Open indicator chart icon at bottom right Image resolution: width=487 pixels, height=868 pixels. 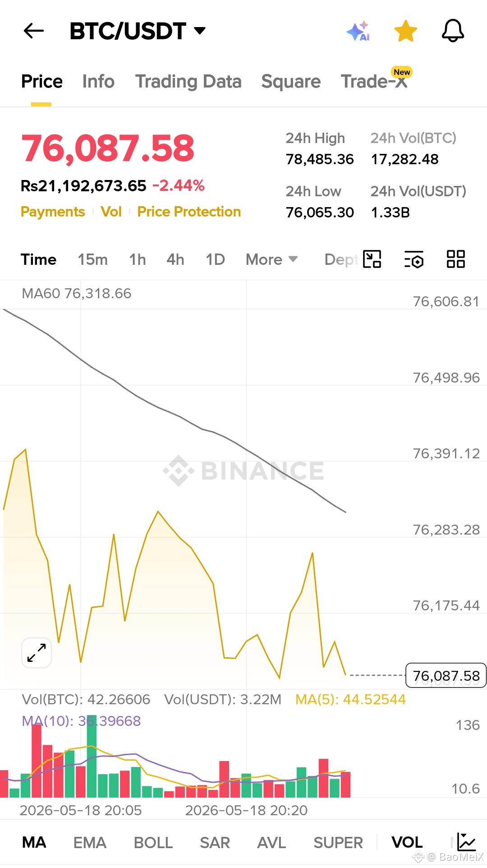coord(466,842)
